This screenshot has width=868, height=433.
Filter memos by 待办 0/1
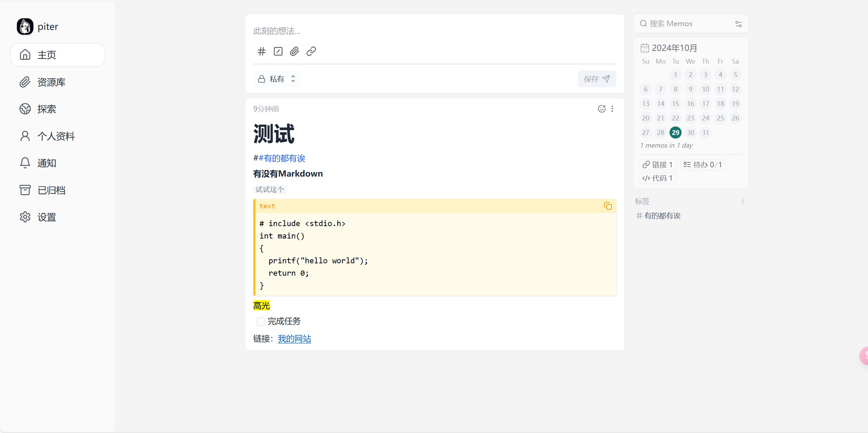(x=702, y=165)
